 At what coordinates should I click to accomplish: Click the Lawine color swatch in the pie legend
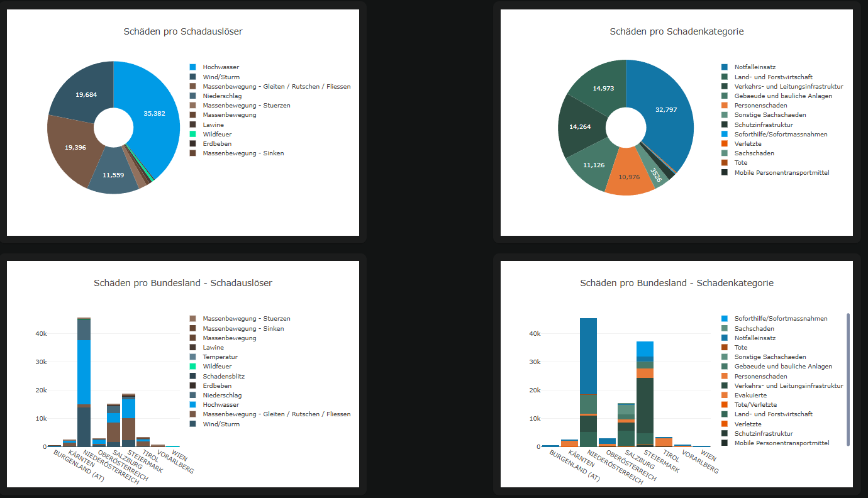tap(192, 125)
